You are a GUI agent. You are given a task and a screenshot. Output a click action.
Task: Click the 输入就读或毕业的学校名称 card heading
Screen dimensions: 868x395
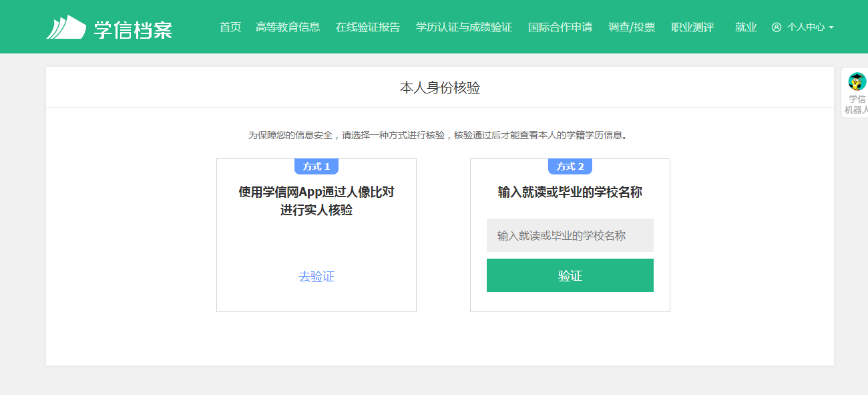(570, 192)
